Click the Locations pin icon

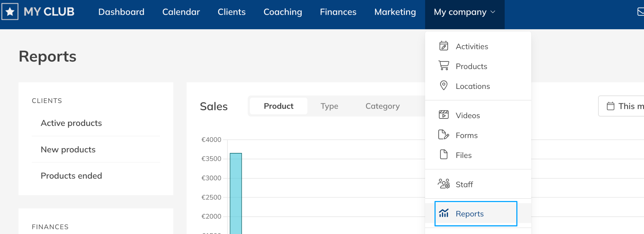(443, 86)
